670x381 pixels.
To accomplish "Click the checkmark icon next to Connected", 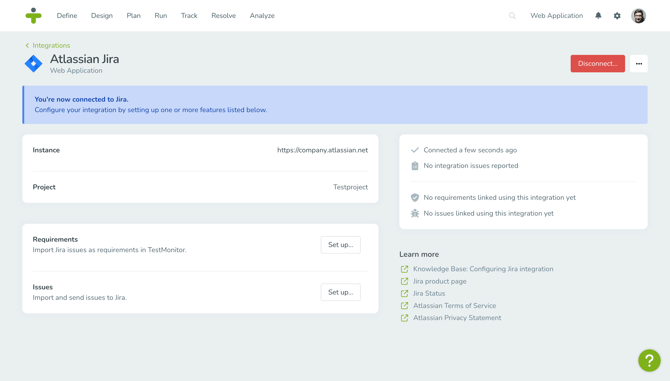I will tap(414, 150).
